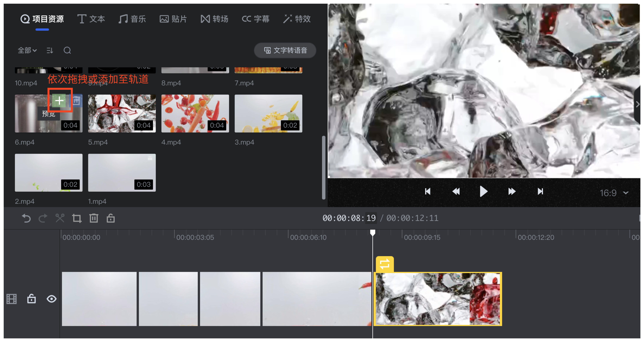This screenshot has width=644, height=342.
Task: Click ruler mark 00:00:03:05
Action: click(x=195, y=237)
